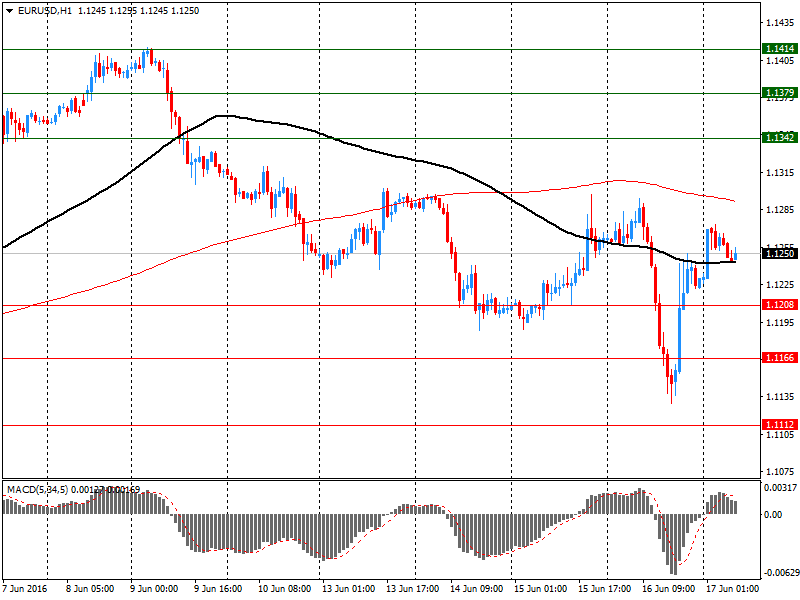The width and height of the screenshot is (800, 600).
Task: Select the 1.1166 red support level label
Action: click(x=779, y=358)
